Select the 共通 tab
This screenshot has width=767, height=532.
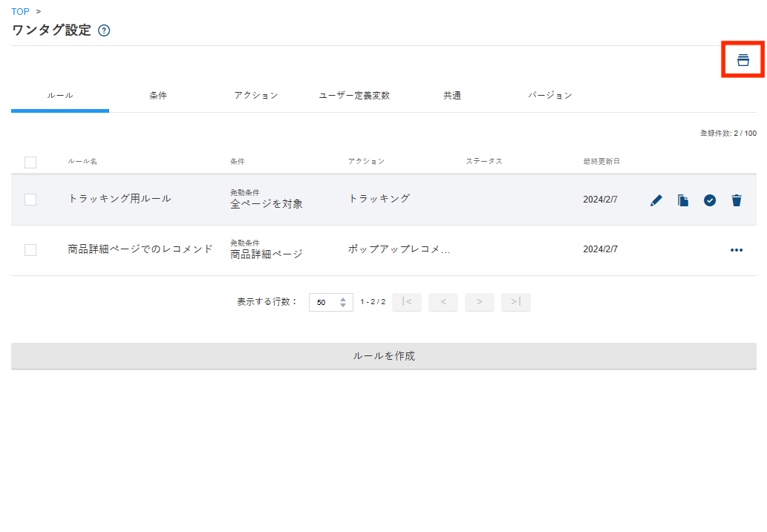point(452,96)
